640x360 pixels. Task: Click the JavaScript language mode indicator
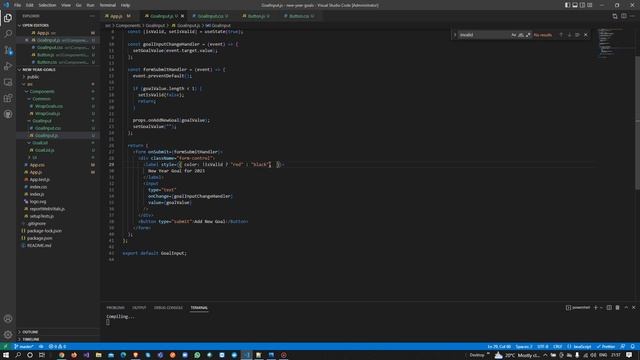(x=579, y=347)
